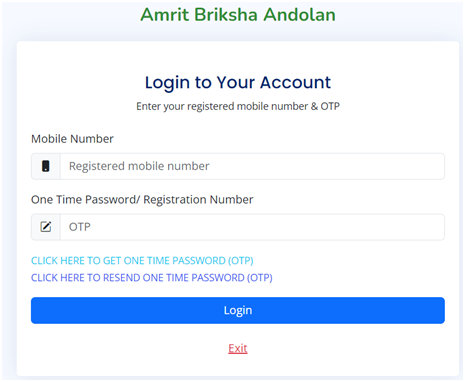465x382 pixels.
Task: Submit the form with the Login button
Action: [x=238, y=310]
